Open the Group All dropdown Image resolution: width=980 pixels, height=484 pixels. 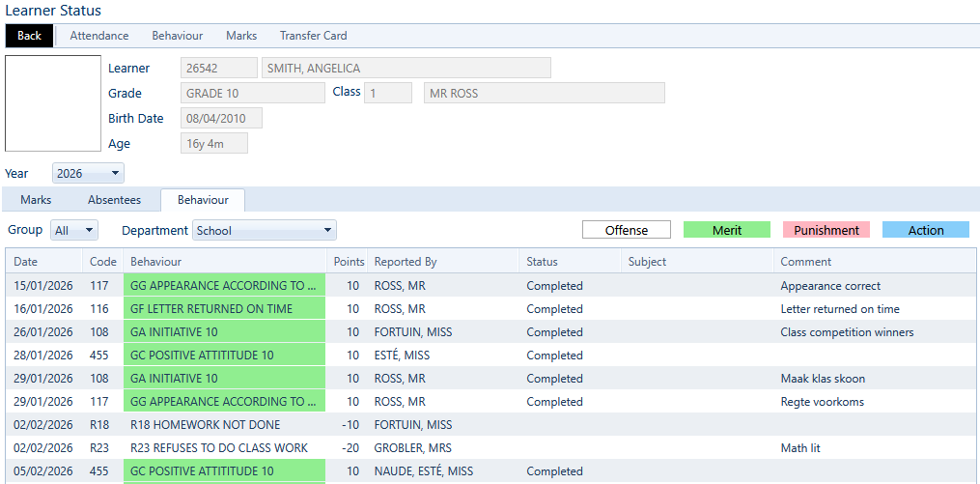(74, 230)
